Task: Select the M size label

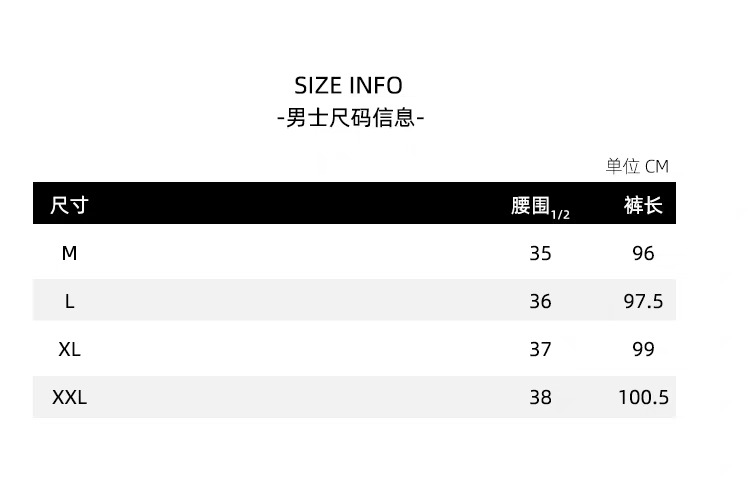Action: click(x=69, y=253)
